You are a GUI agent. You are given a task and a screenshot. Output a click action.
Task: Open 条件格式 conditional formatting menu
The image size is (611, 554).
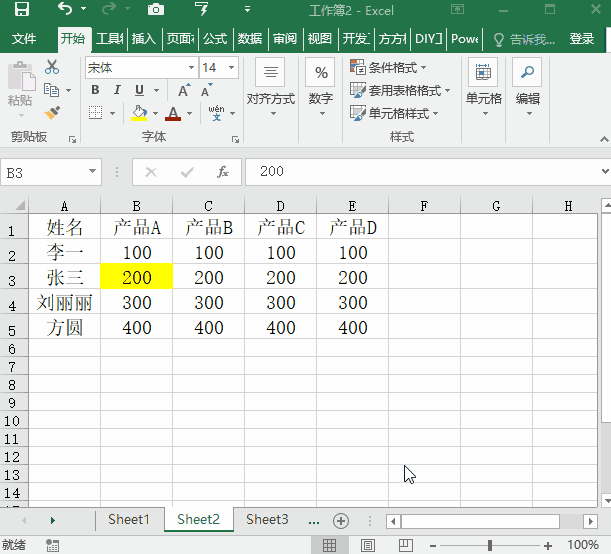tap(388, 67)
